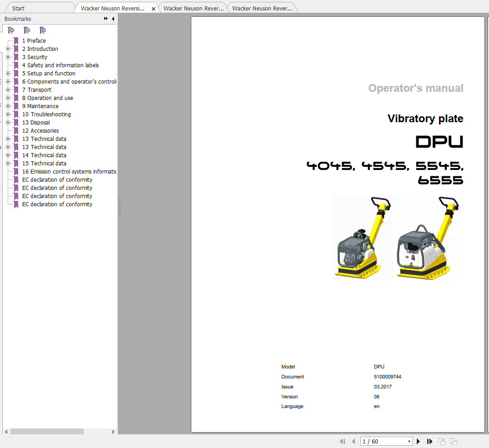This screenshot has width=489, height=448.
Task: Click the add bookmark icon
Action: (27, 30)
